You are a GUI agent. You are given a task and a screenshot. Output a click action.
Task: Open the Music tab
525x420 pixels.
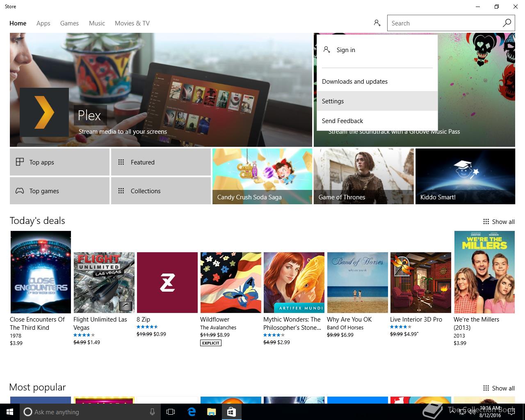pos(97,23)
